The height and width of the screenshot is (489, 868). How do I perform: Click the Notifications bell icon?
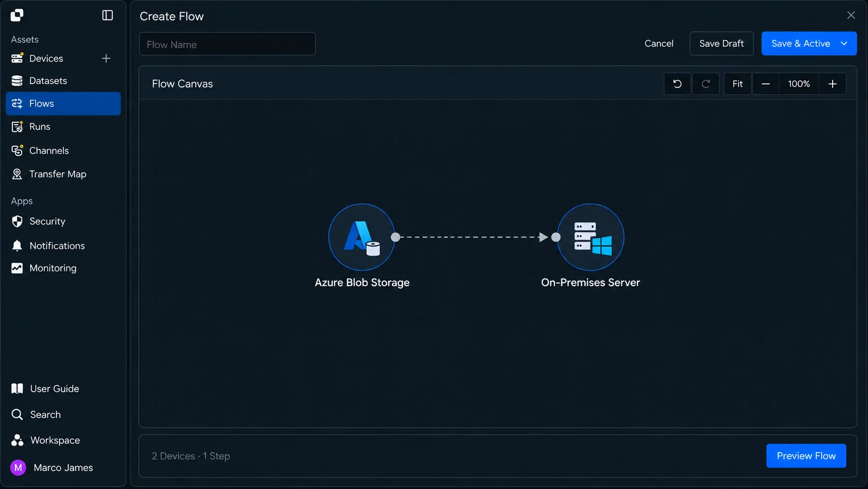[17, 246]
